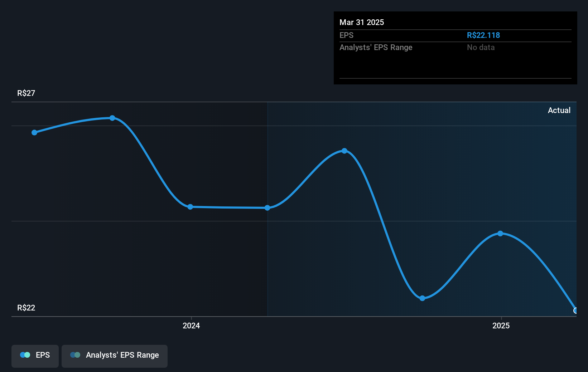Image resolution: width=588 pixels, height=372 pixels.
Task: Select the EPS peak point near R$27
Action: [112, 118]
